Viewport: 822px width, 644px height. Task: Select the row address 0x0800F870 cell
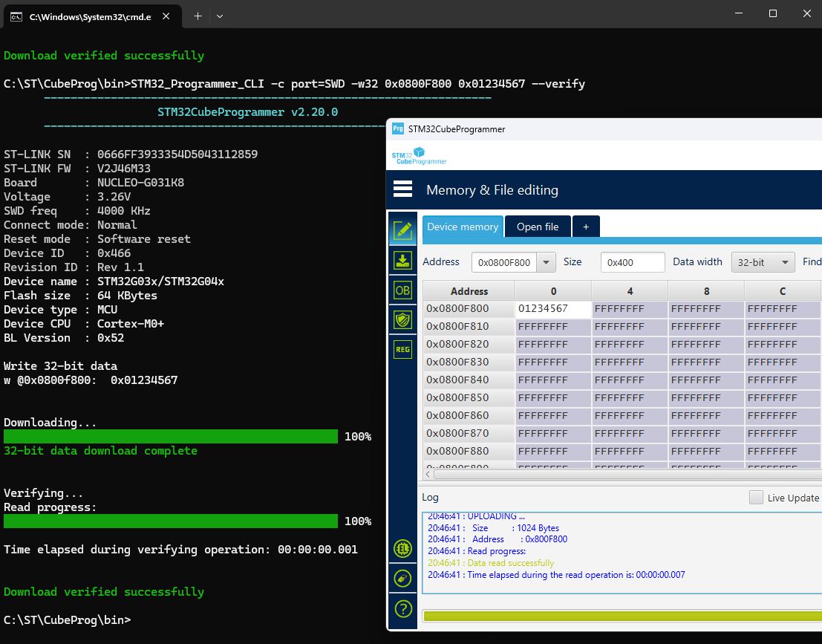click(469, 434)
